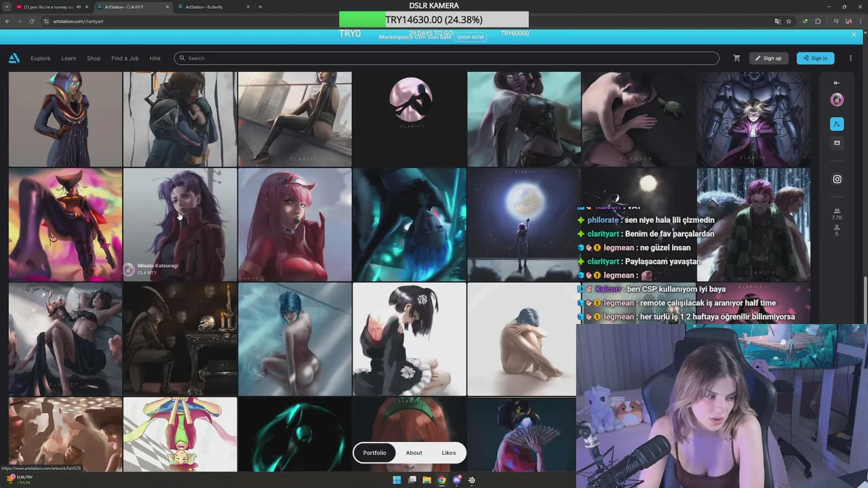Open the girl in black floral dress artwork

point(410,339)
